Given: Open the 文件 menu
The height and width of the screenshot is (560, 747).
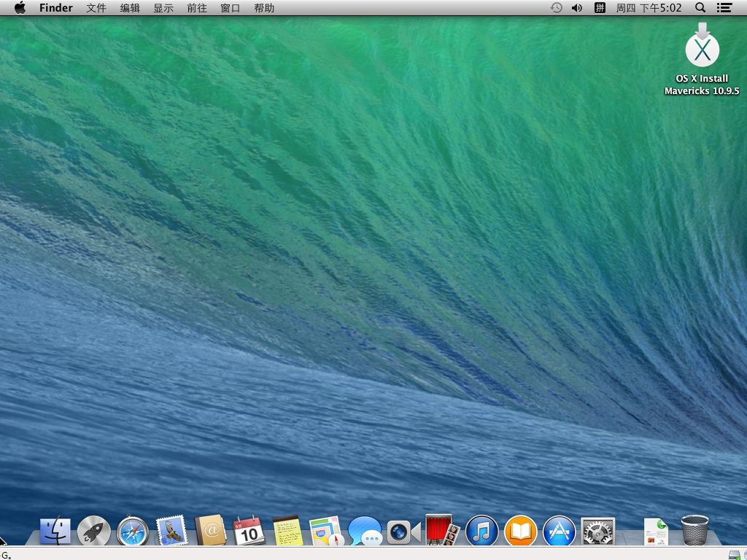Looking at the screenshot, I should [96, 7].
